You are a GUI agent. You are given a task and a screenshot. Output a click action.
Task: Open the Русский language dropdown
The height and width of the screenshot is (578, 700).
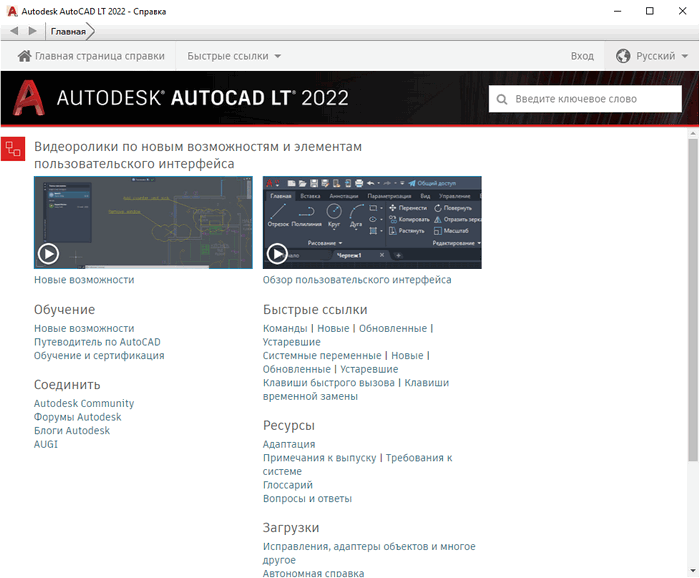(x=652, y=56)
